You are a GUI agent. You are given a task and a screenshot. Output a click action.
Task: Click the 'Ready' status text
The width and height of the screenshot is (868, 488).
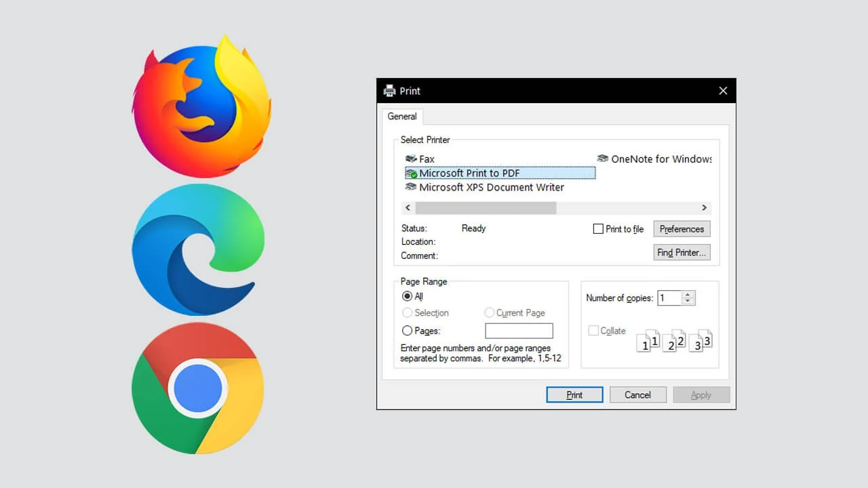(x=473, y=228)
